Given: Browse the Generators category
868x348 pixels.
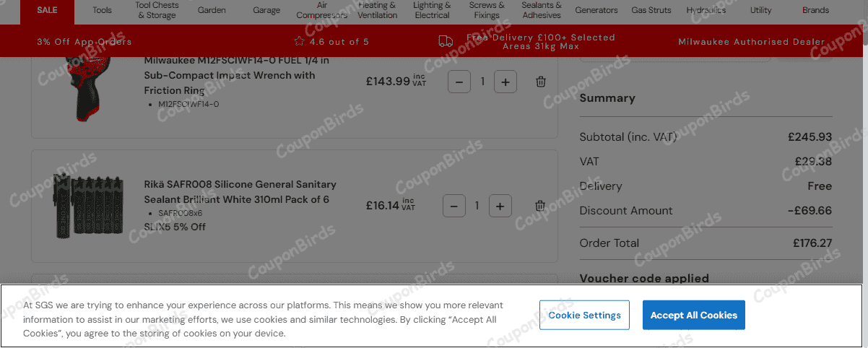Looking at the screenshot, I should (x=596, y=10).
